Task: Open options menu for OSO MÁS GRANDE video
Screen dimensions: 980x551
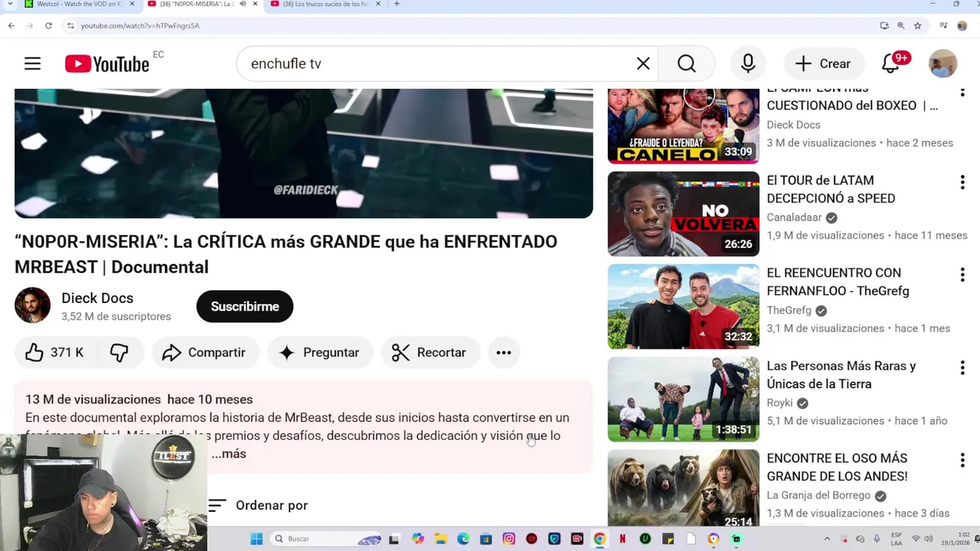Action: pos(962,460)
